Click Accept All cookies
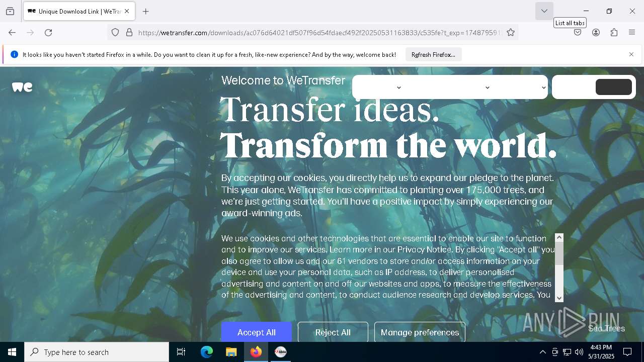 pyautogui.click(x=257, y=332)
